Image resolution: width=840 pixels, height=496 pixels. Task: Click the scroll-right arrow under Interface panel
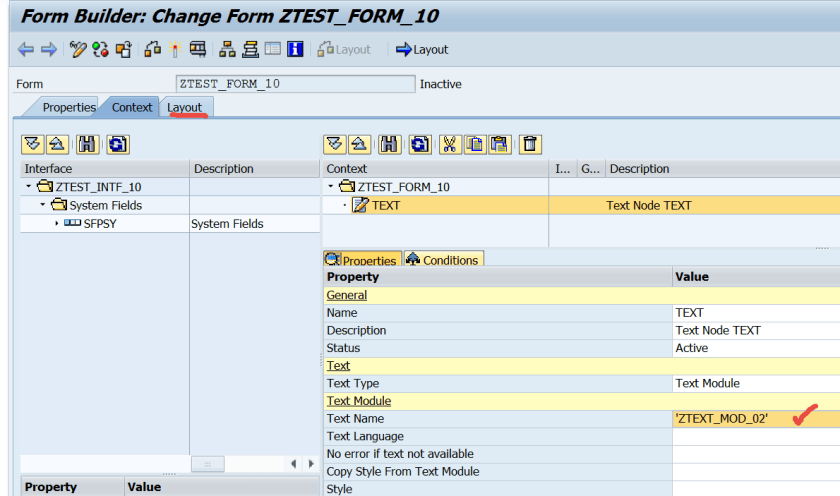(x=311, y=464)
